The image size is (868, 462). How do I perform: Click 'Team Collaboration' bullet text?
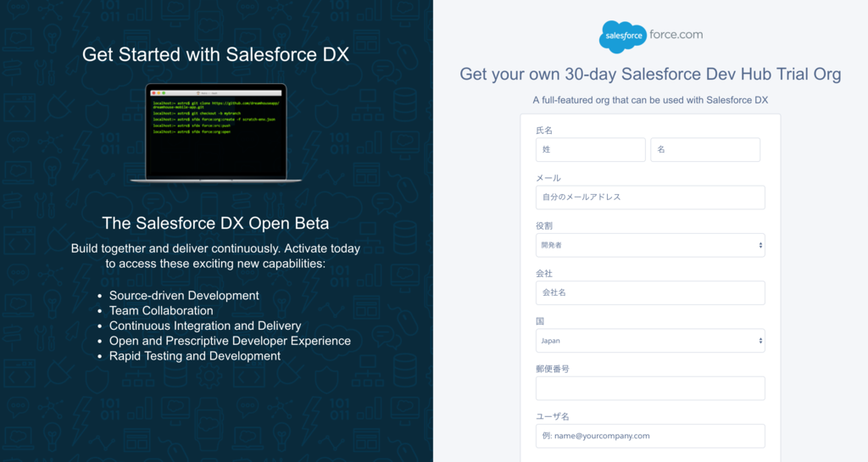pyautogui.click(x=161, y=310)
